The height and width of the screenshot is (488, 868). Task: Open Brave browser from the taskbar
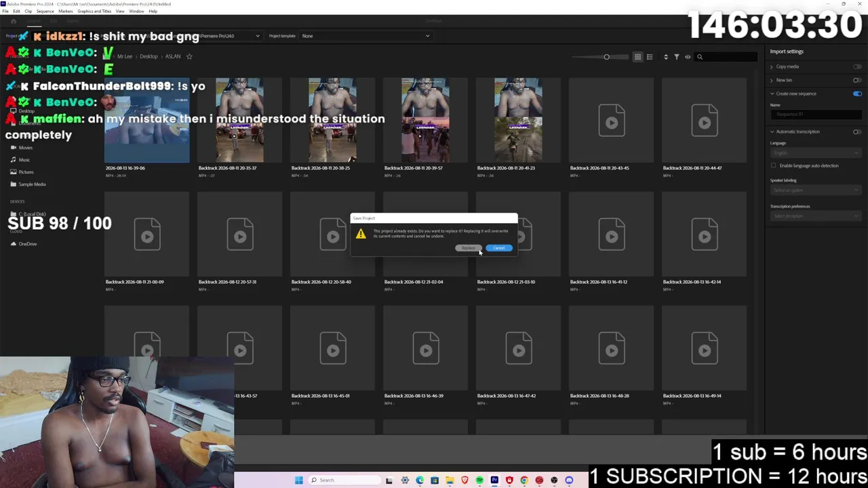click(465, 481)
